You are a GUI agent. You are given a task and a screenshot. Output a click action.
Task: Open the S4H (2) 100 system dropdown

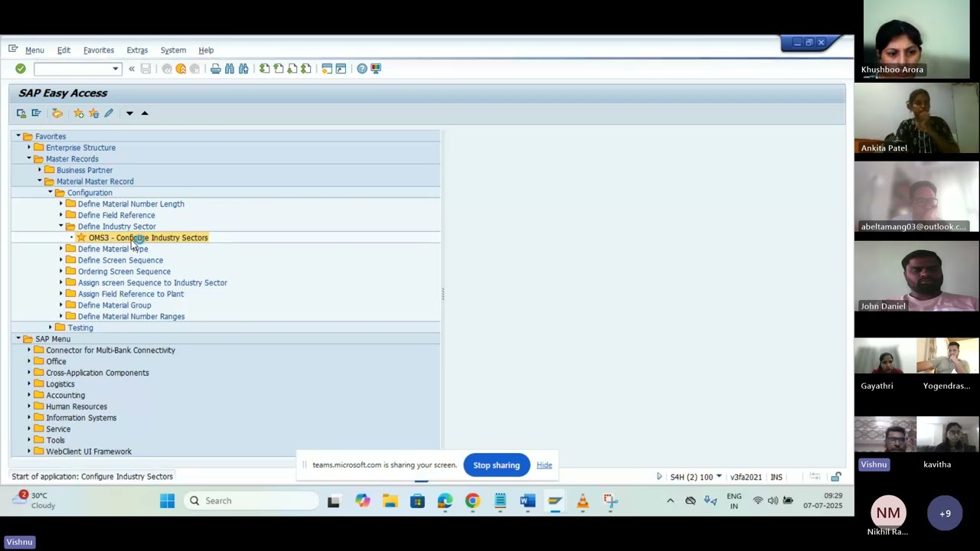pos(719,477)
